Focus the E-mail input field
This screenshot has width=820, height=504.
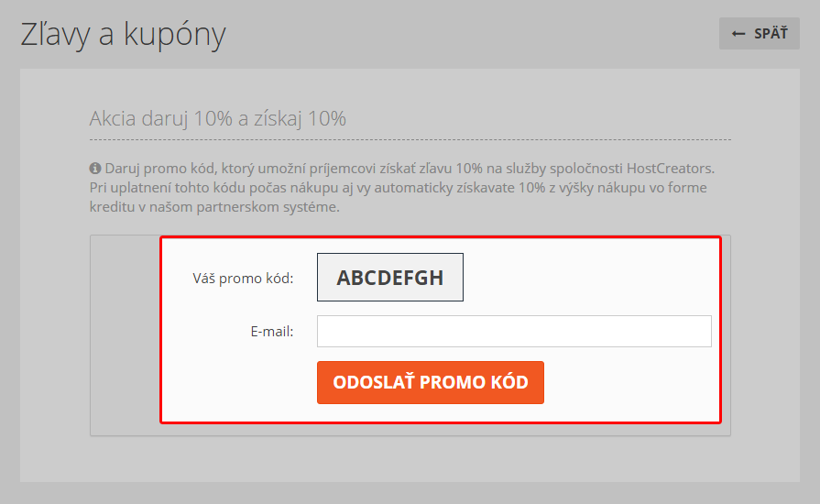pyautogui.click(x=514, y=331)
